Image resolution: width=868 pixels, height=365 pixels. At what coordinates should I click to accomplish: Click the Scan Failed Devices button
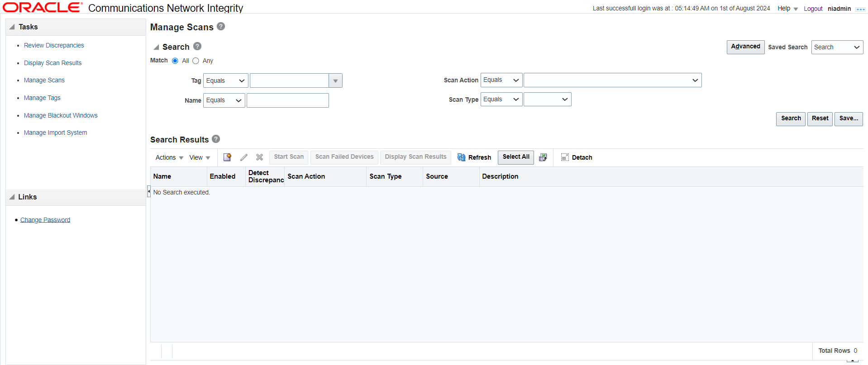pos(344,157)
